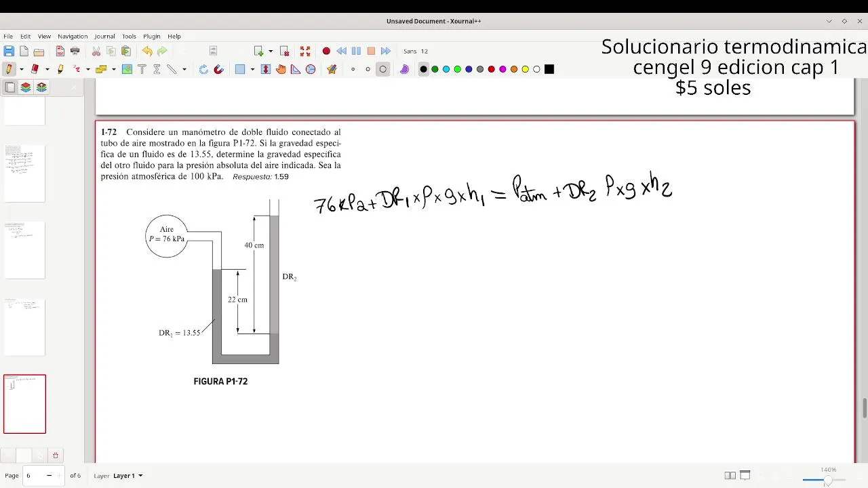Select the red pen color
This screenshot has width=868, height=488.
tap(492, 69)
